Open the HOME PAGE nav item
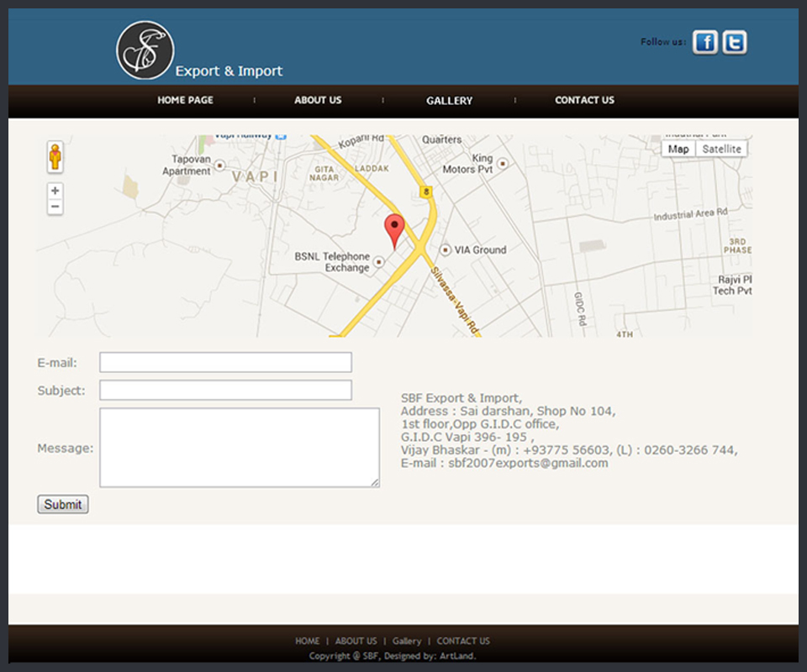 [185, 100]
